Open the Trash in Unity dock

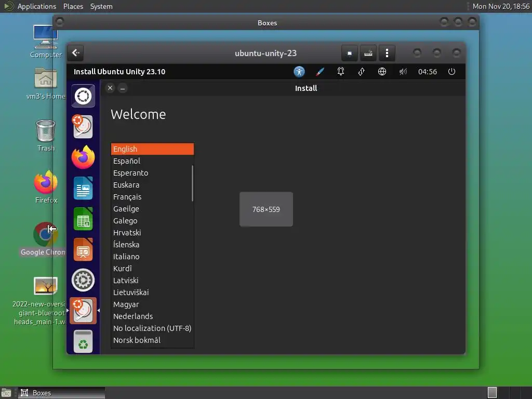pos(83,342)
